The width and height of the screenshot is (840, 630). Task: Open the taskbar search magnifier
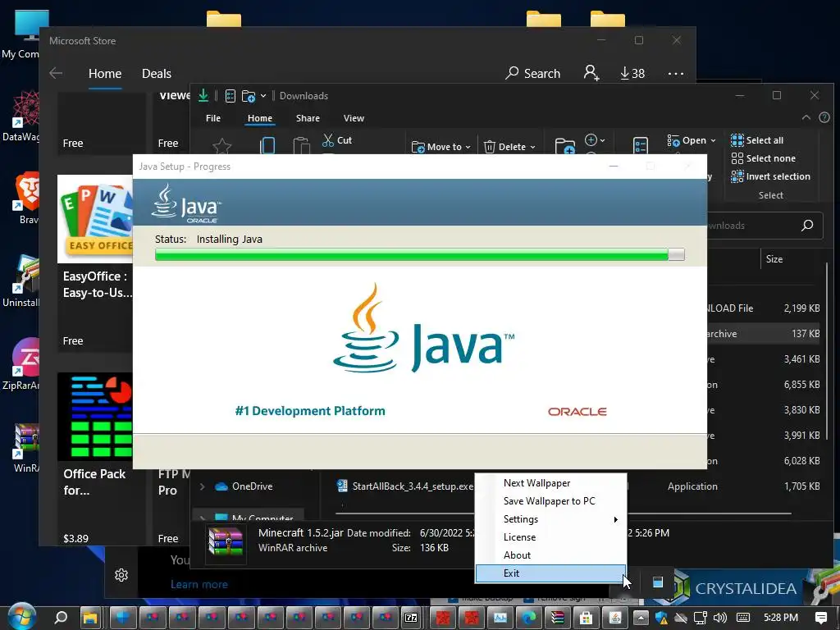61,618
